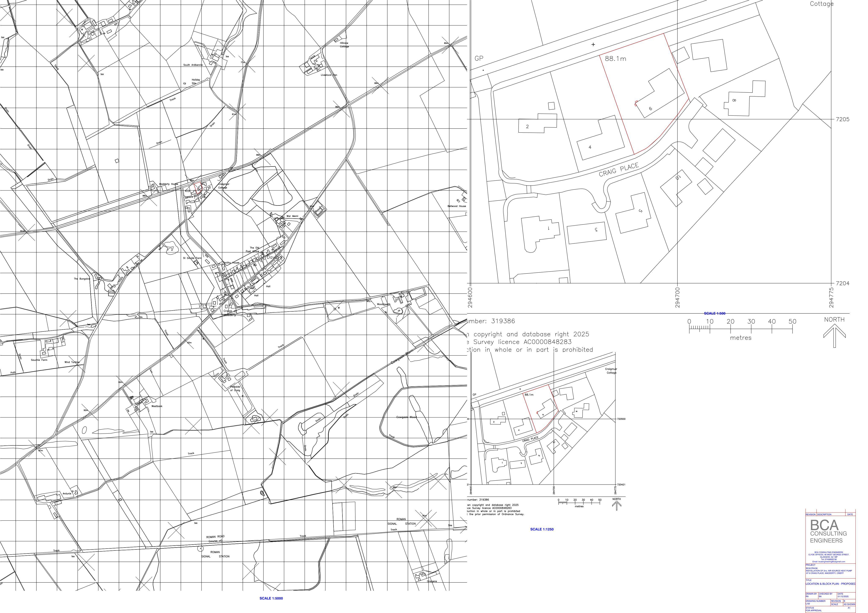Click the 'SCALE 1:500' caption
The width and height of the screenshot is (868, 613).
(x=715, y=313)
